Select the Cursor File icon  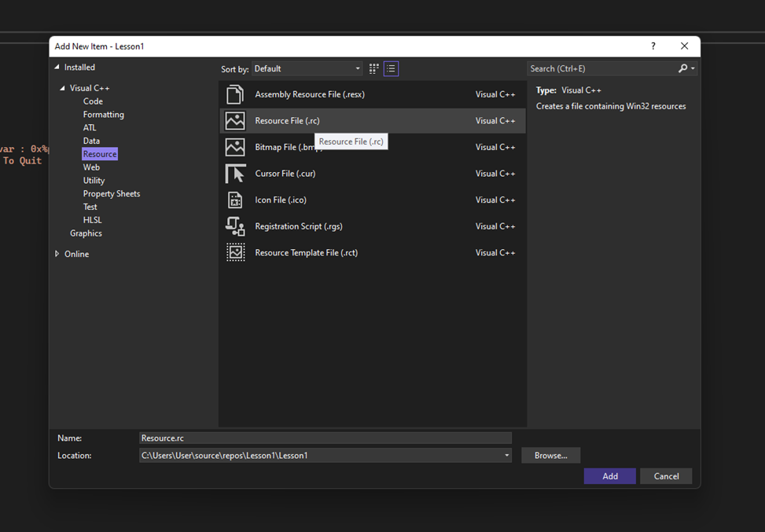point(235,174)
